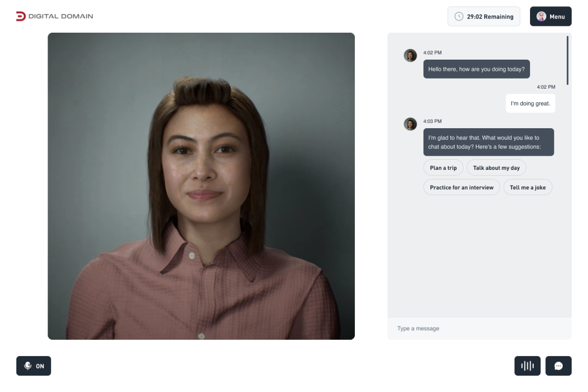Click the 4:03 PM timestamp
The height and width of the screenshot is (392, 588).
coord(432,121)
